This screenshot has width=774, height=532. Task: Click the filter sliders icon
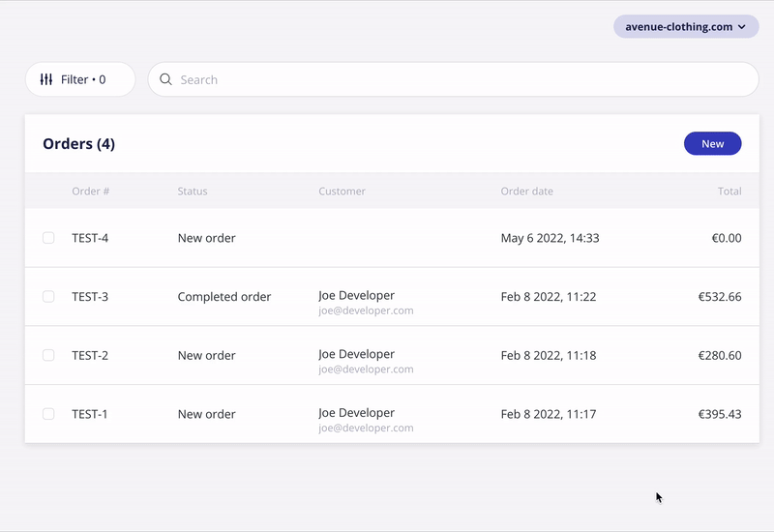tap(46, 79)
